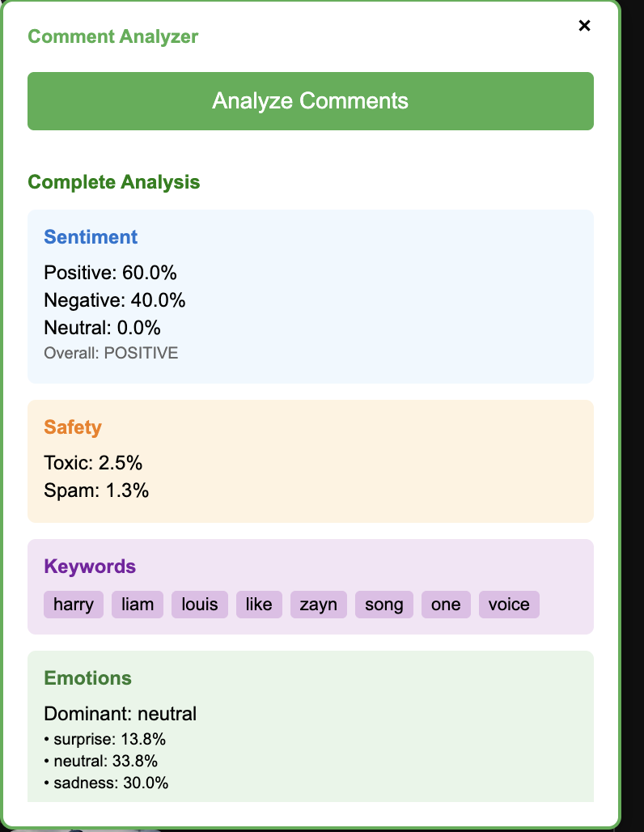Click the Dominant neutral emotion label
The height and width of the screenshot is (832, 644).
(x=120, y=714)
